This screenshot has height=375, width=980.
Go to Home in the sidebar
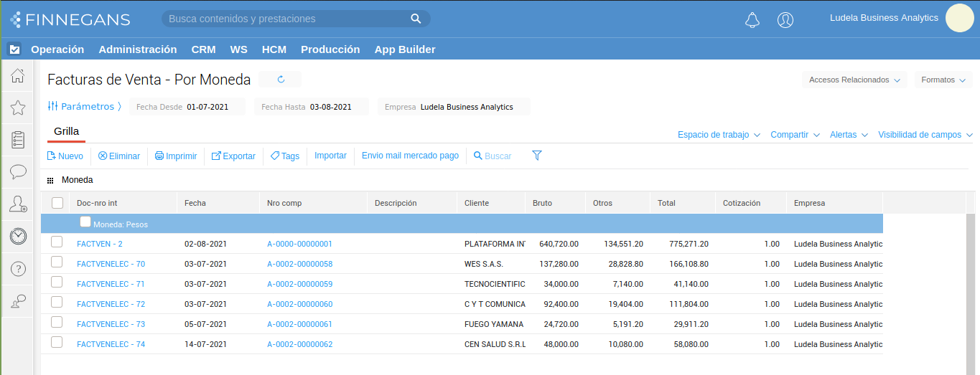tap(18, 76)
